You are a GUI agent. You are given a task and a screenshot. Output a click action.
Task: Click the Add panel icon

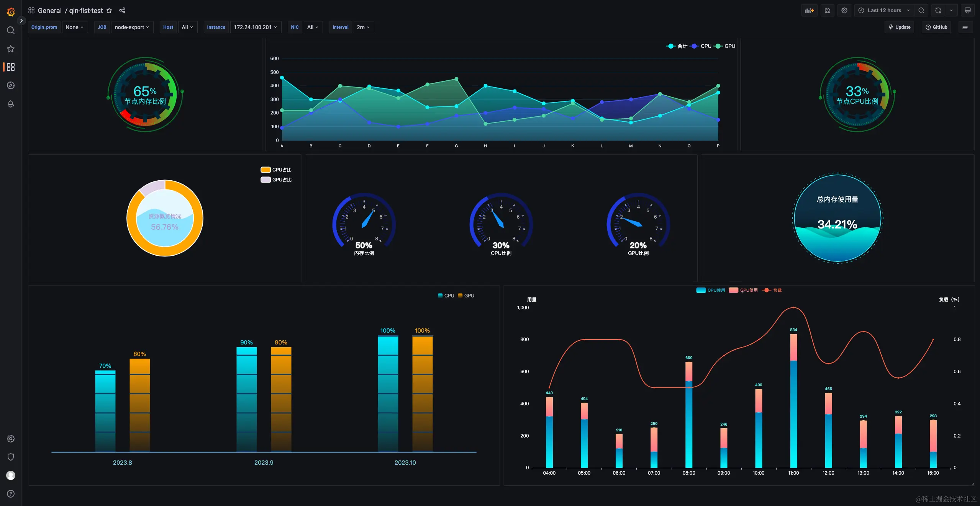pos(809,10)
